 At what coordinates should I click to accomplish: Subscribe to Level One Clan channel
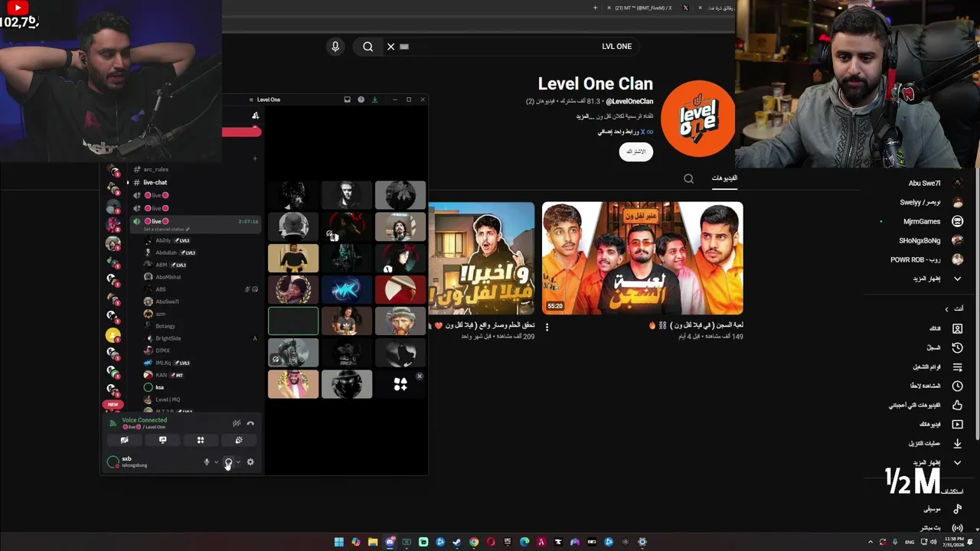click(x=636, y=152)
